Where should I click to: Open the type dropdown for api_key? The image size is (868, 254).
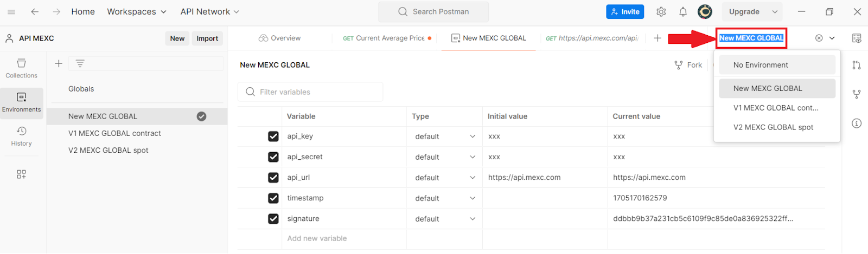[445, 136]
